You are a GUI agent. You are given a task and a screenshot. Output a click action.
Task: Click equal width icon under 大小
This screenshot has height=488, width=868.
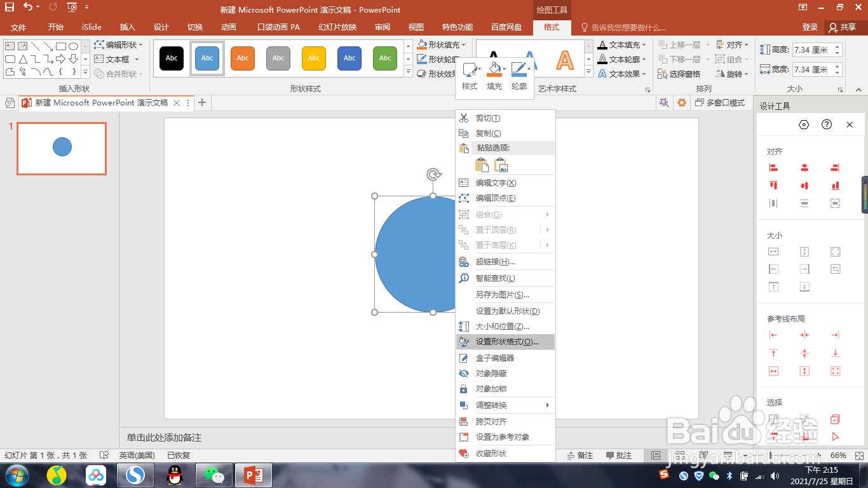tap(773, 252)
